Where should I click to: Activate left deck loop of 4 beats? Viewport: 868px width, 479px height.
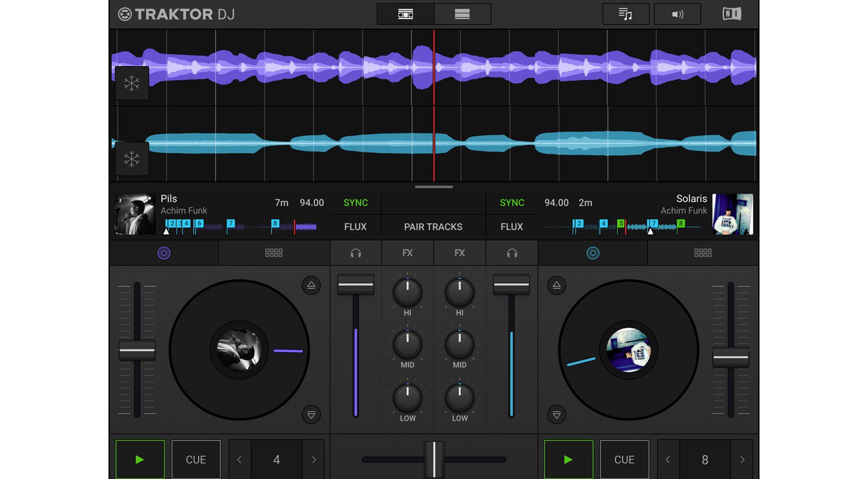coord(277,460)
